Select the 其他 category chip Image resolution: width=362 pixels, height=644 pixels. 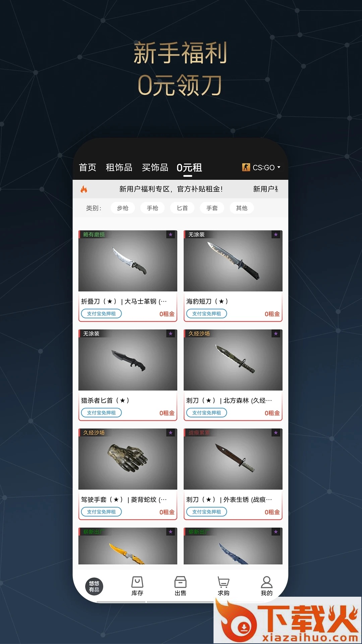tap(242, 208)
